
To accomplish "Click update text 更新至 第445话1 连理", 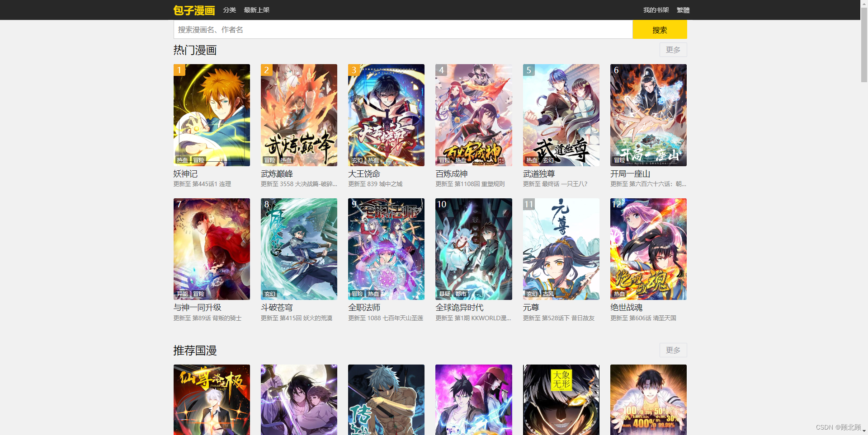I will [202, 184].
